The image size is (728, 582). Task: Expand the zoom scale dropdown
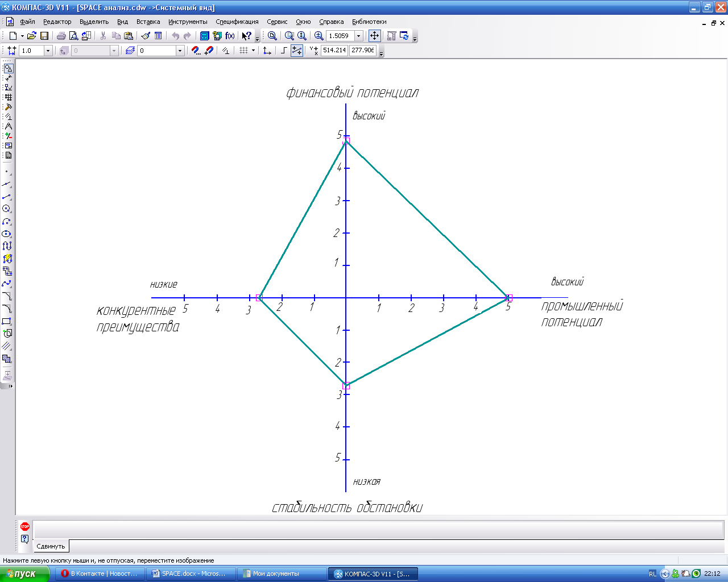click(x=359, y=36)
